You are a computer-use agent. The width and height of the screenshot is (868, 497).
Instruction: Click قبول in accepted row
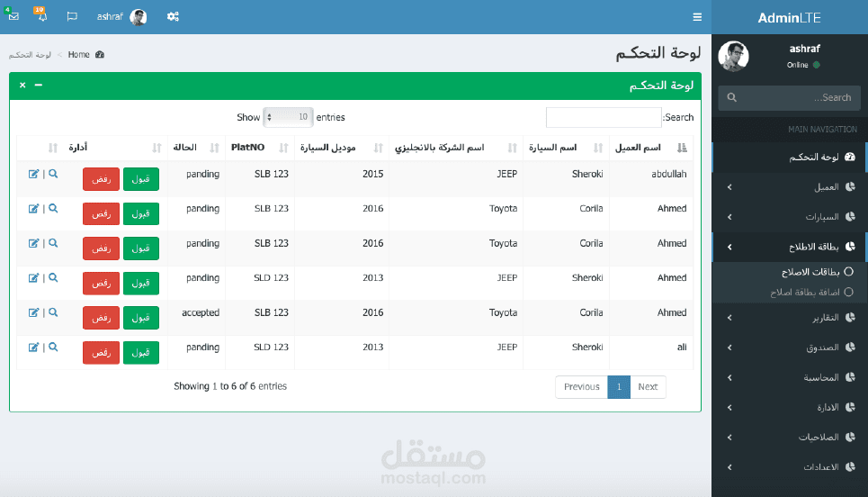point(141,318)
